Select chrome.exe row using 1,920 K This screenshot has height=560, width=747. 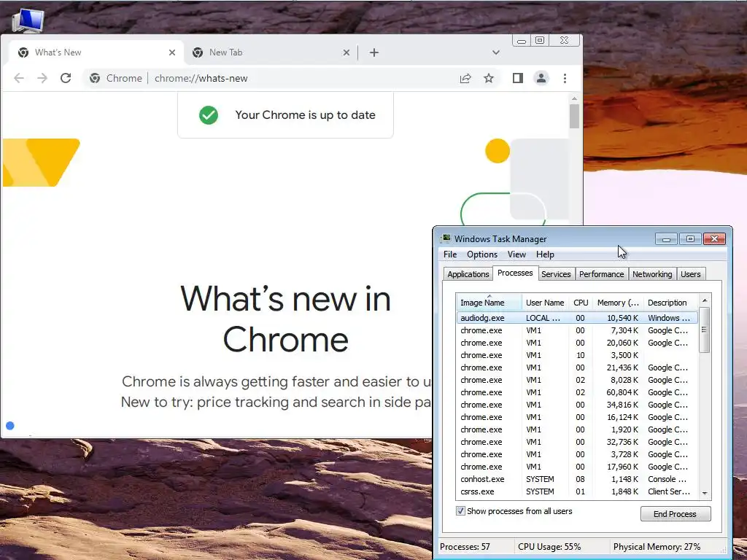tap(577, 429)
